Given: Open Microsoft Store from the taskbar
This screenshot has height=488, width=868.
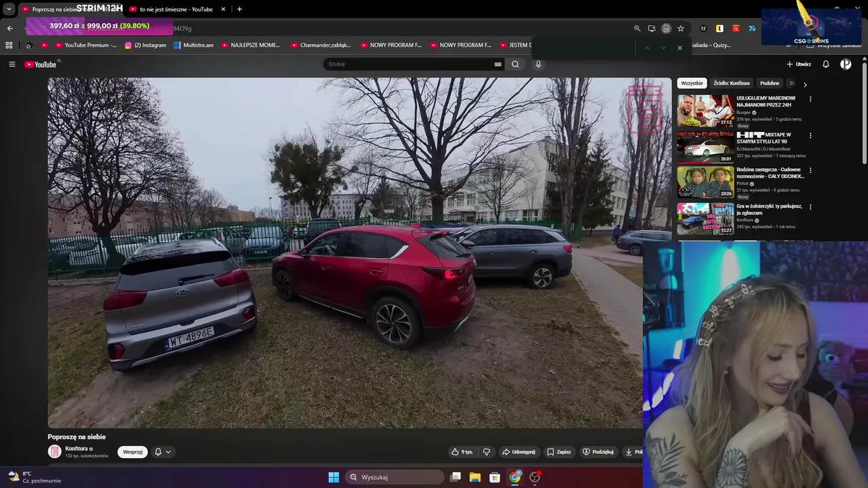Looking at the screenshot, I should [495, 477].
